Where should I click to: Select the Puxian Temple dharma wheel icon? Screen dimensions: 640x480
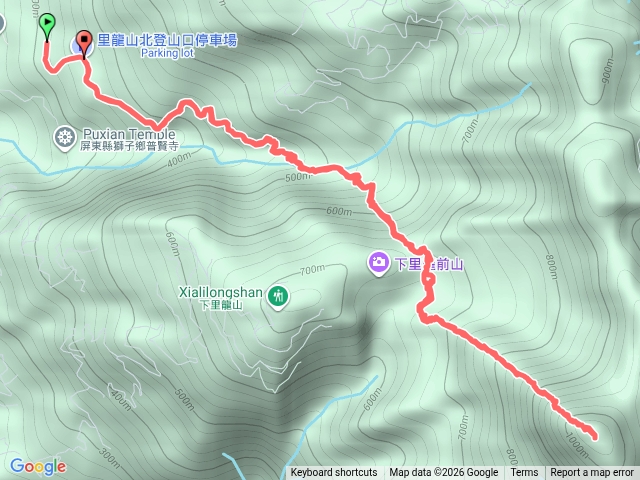(x=65, y=138)
